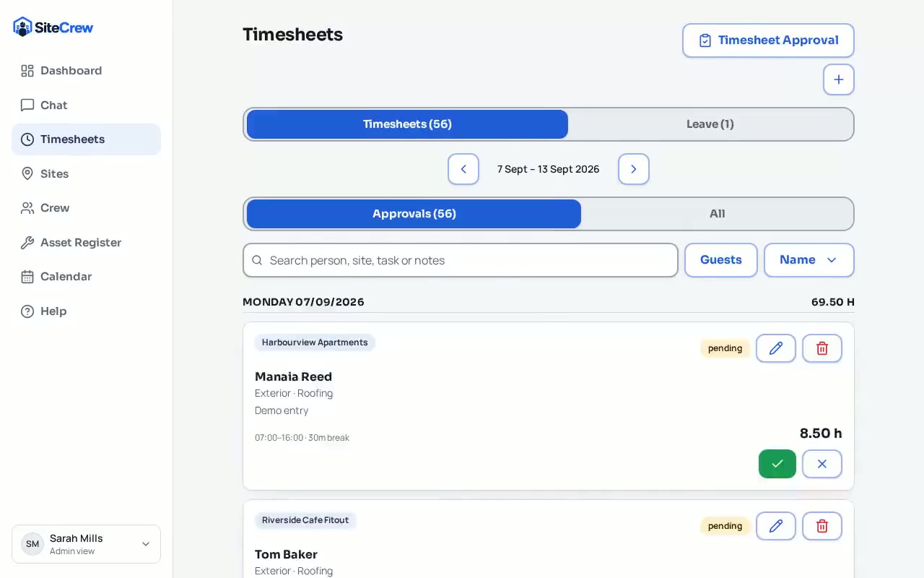The height and width of the screenshot is (578, 924).
Task: Click the SiteCrew logo
Action: tap(53, 27)
